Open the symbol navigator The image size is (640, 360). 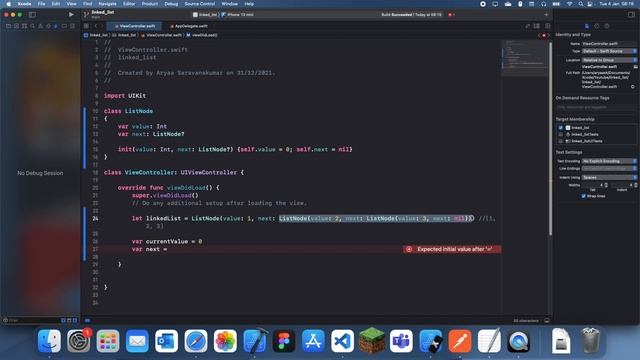click(24, 26)
